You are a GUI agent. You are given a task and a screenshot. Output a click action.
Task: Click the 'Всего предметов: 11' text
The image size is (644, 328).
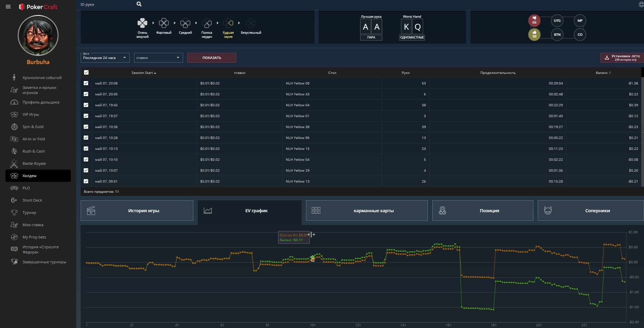pyautogui.click(x=101, y=191)
